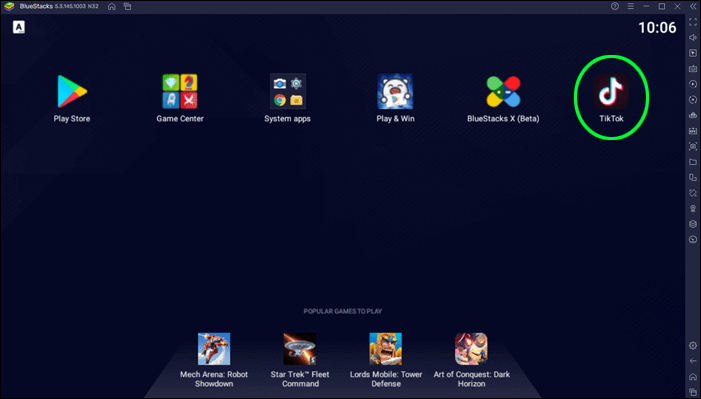Open Settings gear in the sidebar

coord(693,346)
